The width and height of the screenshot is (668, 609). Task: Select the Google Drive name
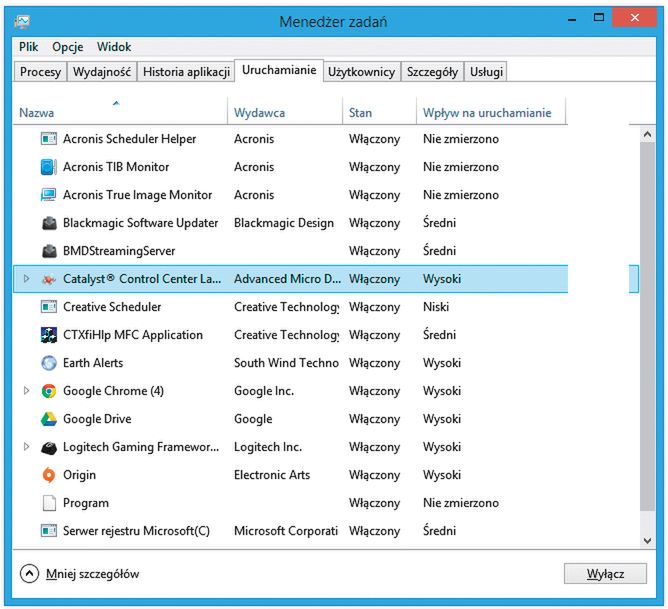[97, 419]
